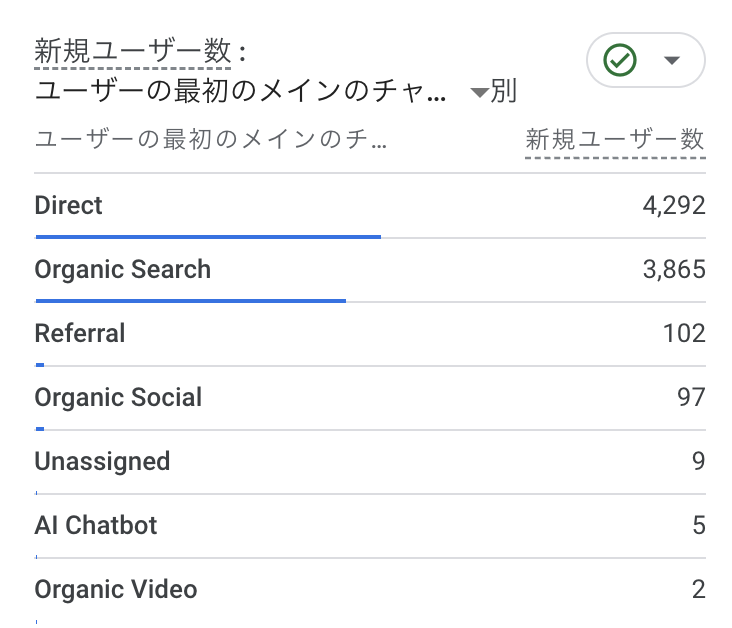
Task: Click the 97 value for Organic Social
Action: (691, 397)
